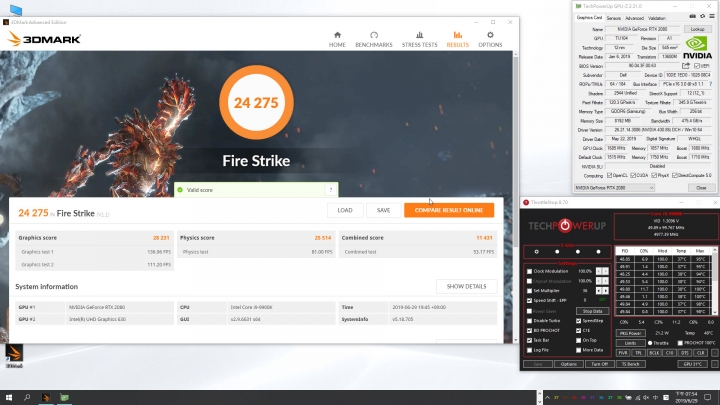The image size is (720, 405).
Task: Click the GPU-Z taskbar icon
Action: coord(64,397)
